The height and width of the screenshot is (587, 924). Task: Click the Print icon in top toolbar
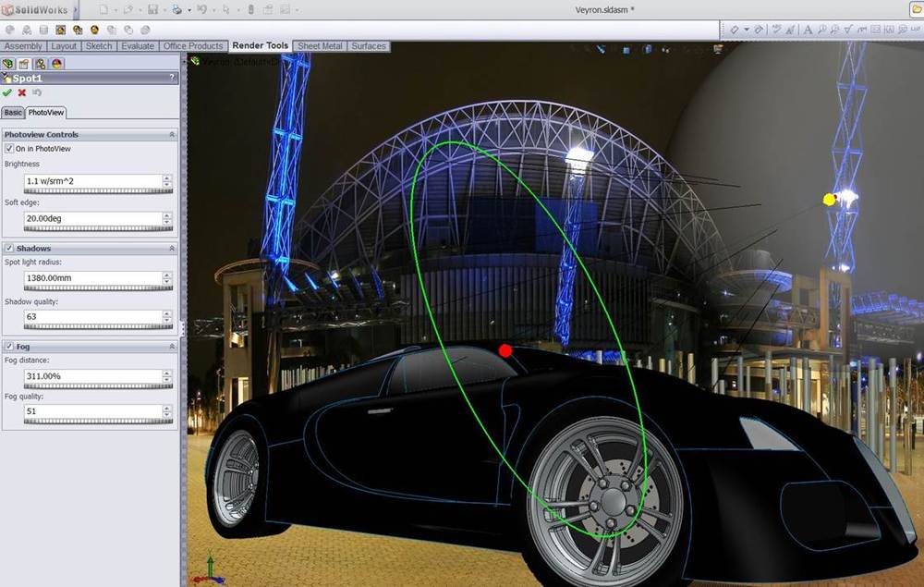click(x=176, y=10)
